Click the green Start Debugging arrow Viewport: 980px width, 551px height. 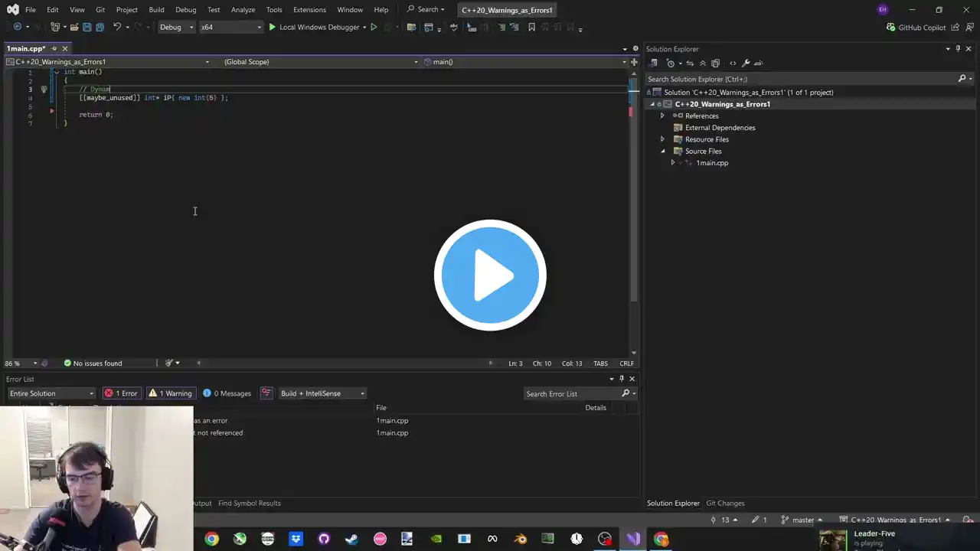coord(272,28)
